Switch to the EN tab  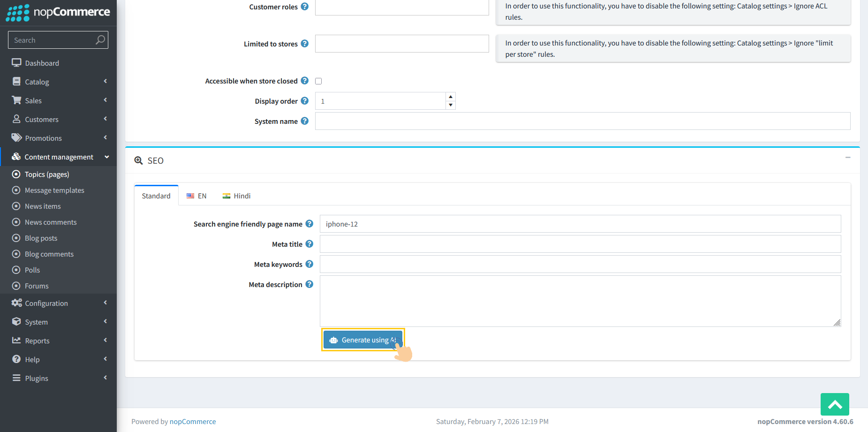pyautogui.click(x=196, y=196)
